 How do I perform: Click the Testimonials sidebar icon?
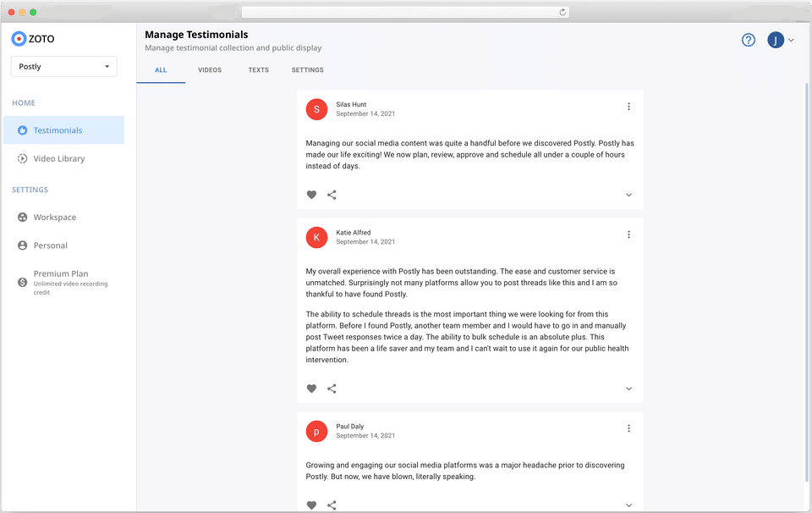[x=22, y=130]
